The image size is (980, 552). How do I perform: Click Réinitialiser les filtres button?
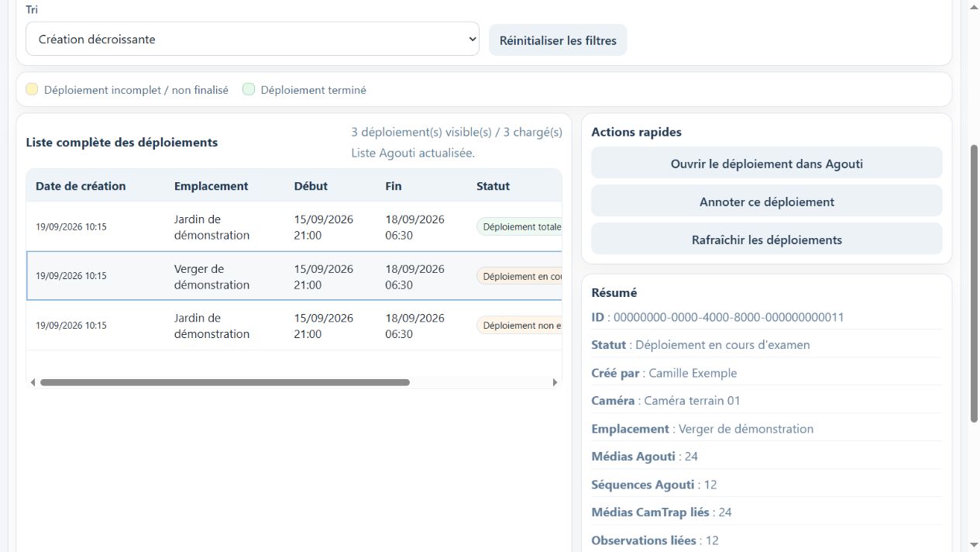558,40
